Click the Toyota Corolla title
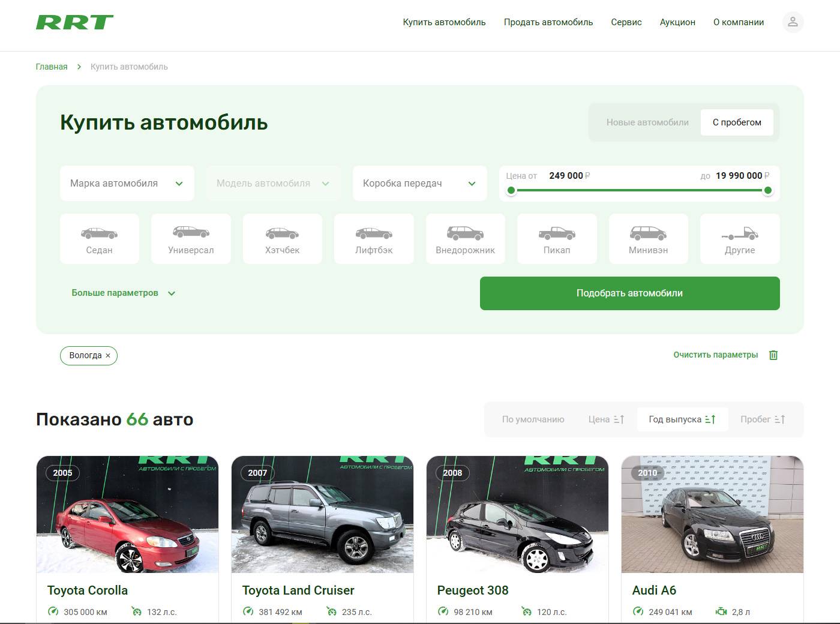Image resolution: width=840 pixels, height=624 pixels. tap(88, 590)
